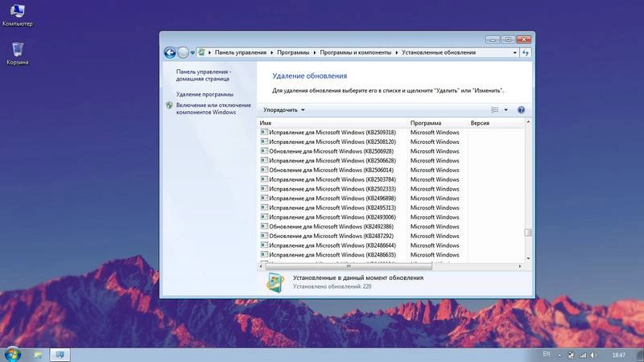Click installed updates icon in details pane
This screenshot has width=644, height=362.
point(275,282)
